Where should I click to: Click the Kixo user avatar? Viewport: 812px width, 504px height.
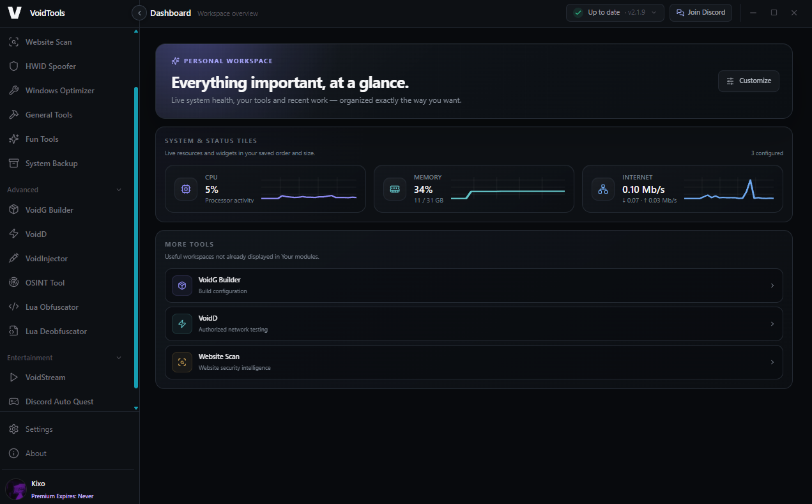16,489
